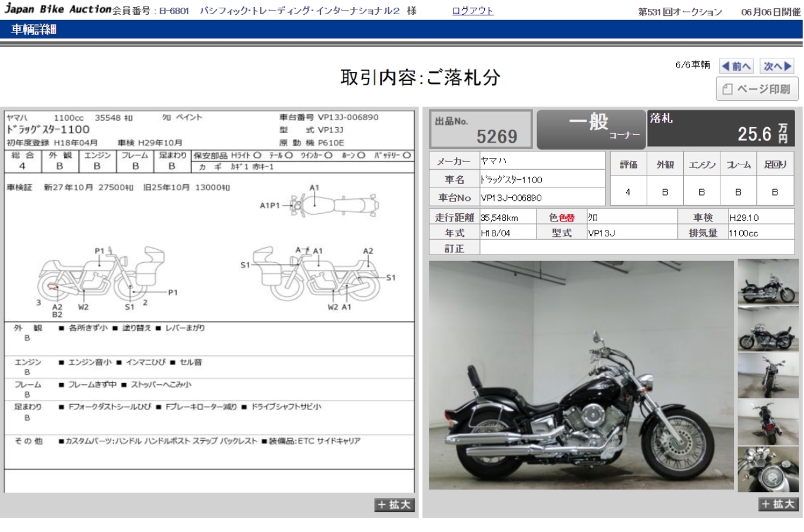This screenshot has width=804, height=532.
Task: Click 第531回オークション auction number text
Action: [x=680, y=12]
